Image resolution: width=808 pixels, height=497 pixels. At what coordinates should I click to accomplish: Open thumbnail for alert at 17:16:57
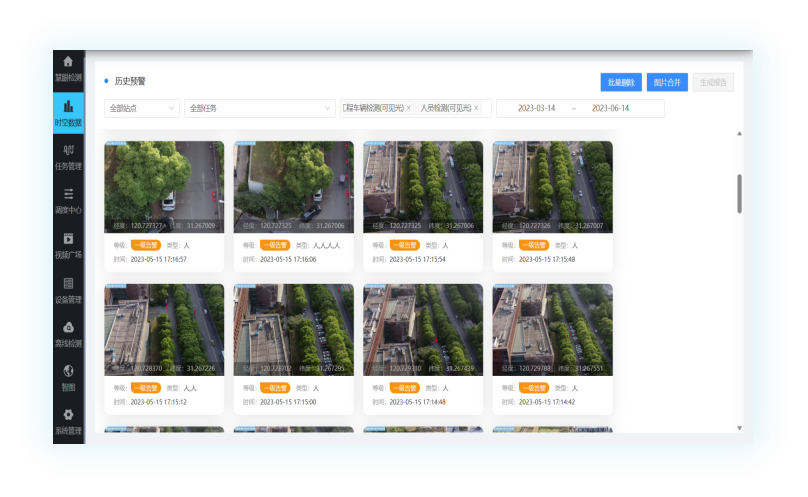[164, 187]
